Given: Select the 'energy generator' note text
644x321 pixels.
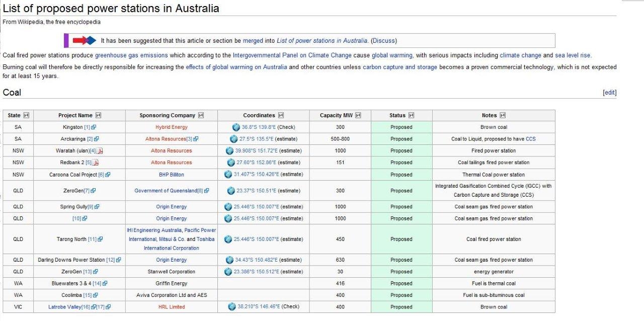Looking at the screenshot, I should [x=494, y=272].
